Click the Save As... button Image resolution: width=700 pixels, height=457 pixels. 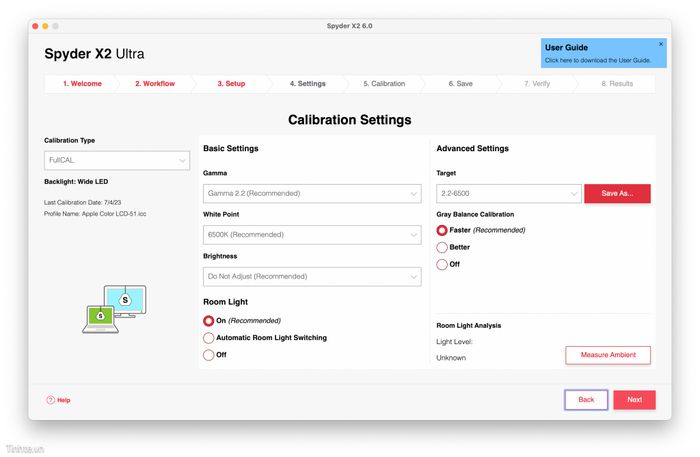point(617,194)
